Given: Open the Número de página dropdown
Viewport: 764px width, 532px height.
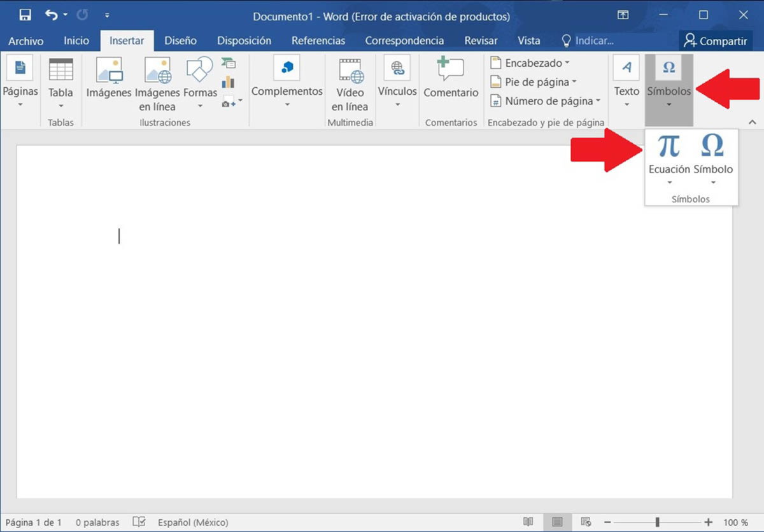Looking at the screenshot, I should coord(546,101).
